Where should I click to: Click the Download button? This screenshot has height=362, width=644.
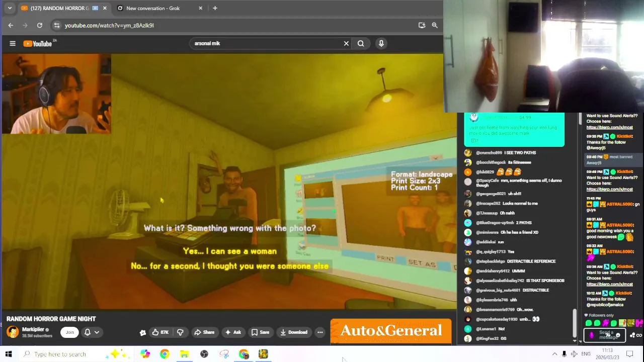coord(294,332)
